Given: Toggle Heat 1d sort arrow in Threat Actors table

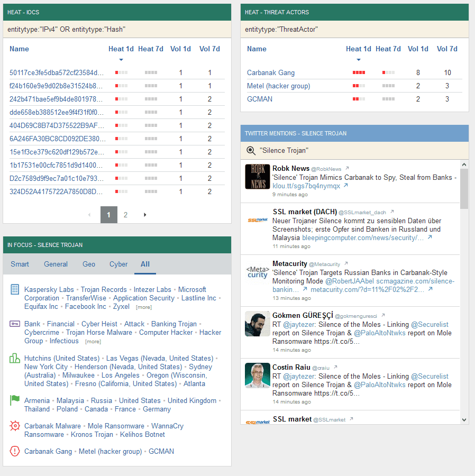Looking at the screenshot, I should click(359, 60).
